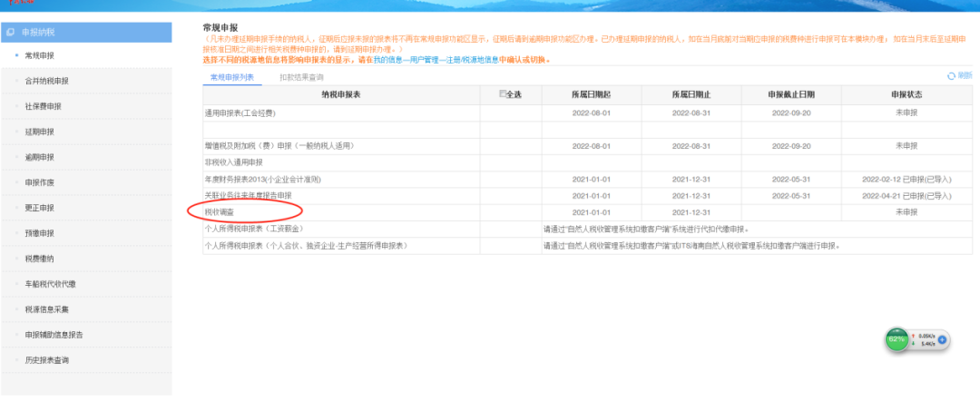Click the blue plus icon on floating speed widget
This screenshot has height=401, width=980.
(942, 340)
